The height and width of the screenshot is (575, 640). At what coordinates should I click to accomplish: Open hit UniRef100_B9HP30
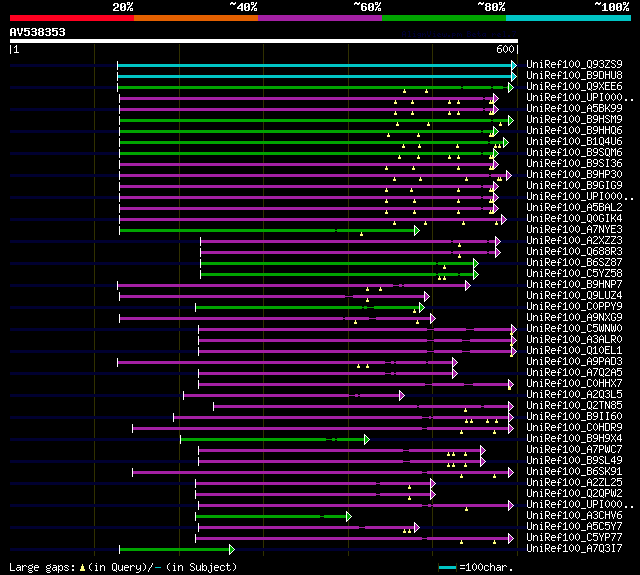[574, 175]
